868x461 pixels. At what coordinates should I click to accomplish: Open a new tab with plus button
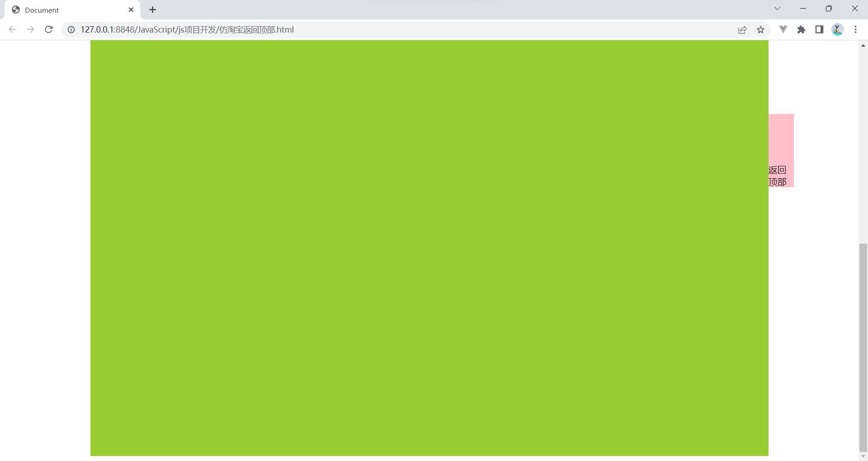(x=153, y=9)
